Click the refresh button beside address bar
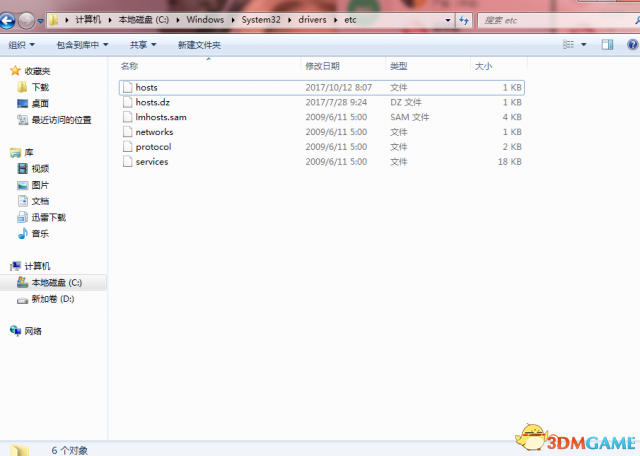 tap(464, 20)
